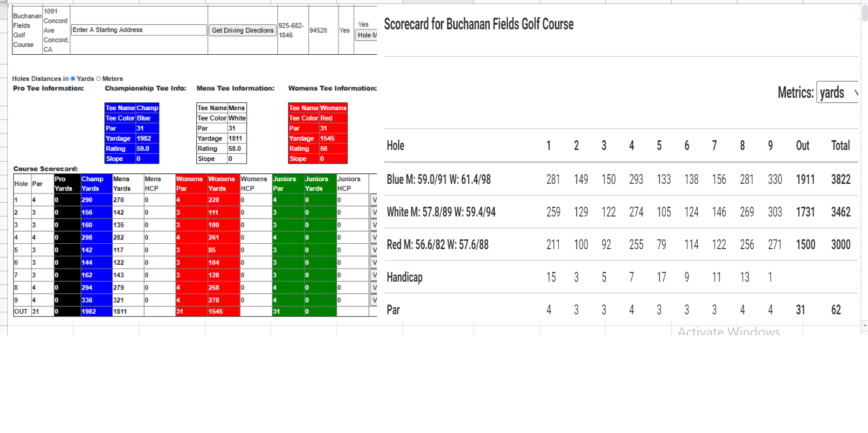Click the Red total 3000 value

click(841, 245)
